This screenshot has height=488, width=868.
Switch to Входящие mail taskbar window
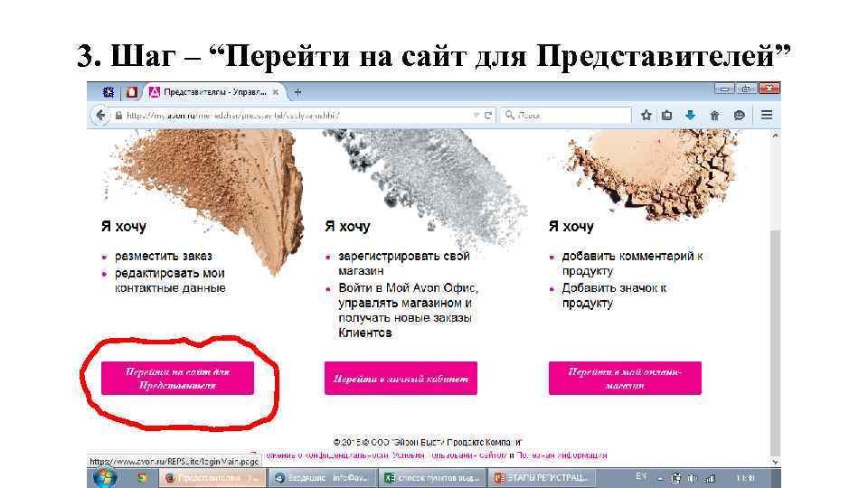323,477
